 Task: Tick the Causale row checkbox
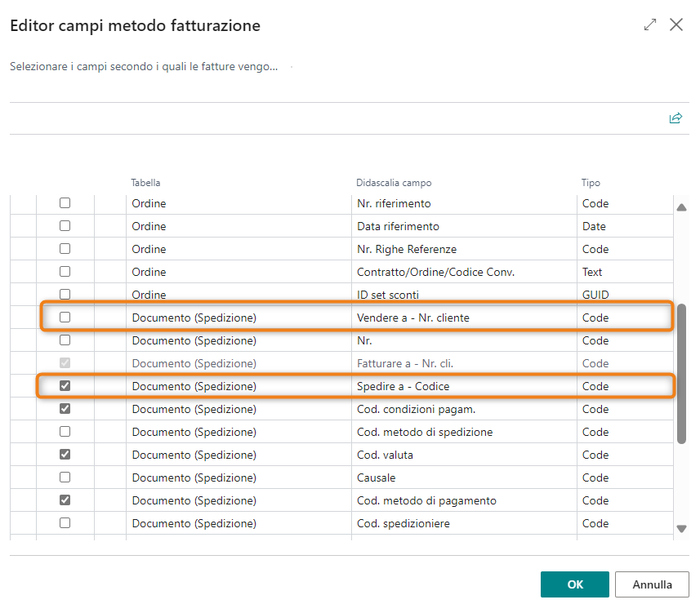tap(65, 478)
